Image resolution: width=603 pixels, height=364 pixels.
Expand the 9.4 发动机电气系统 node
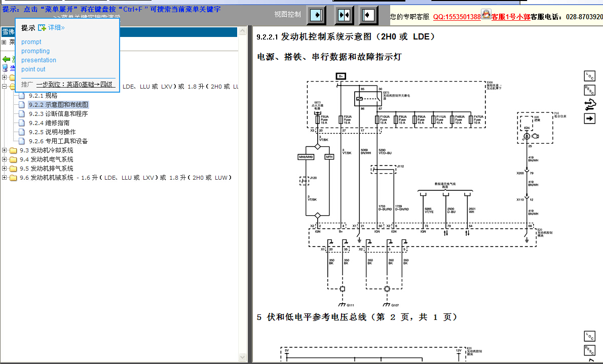click(x=4, y=159)
